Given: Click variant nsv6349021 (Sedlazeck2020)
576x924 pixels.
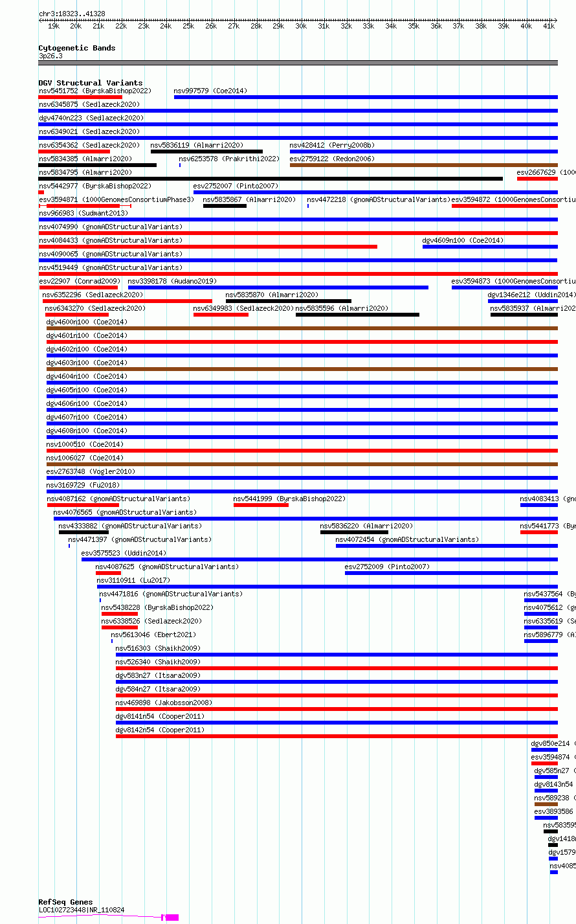Looking at the screenshot, I should coord(298,138).
